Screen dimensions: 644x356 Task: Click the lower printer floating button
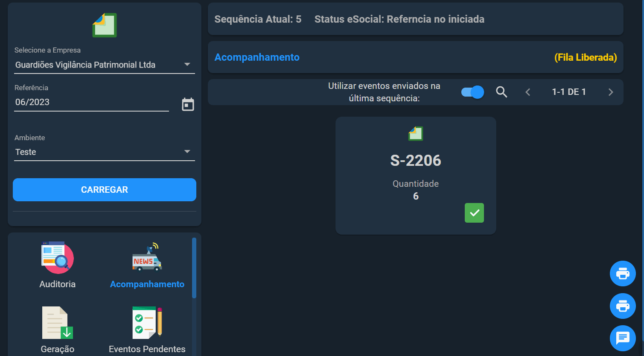pyautogui.click(x=623, y=306)
